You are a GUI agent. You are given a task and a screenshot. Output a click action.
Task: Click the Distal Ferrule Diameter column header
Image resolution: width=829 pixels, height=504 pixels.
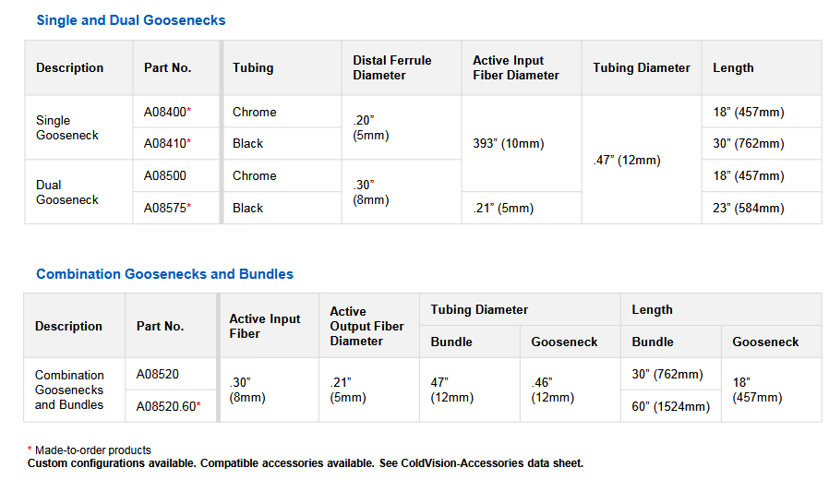point(391,67)
